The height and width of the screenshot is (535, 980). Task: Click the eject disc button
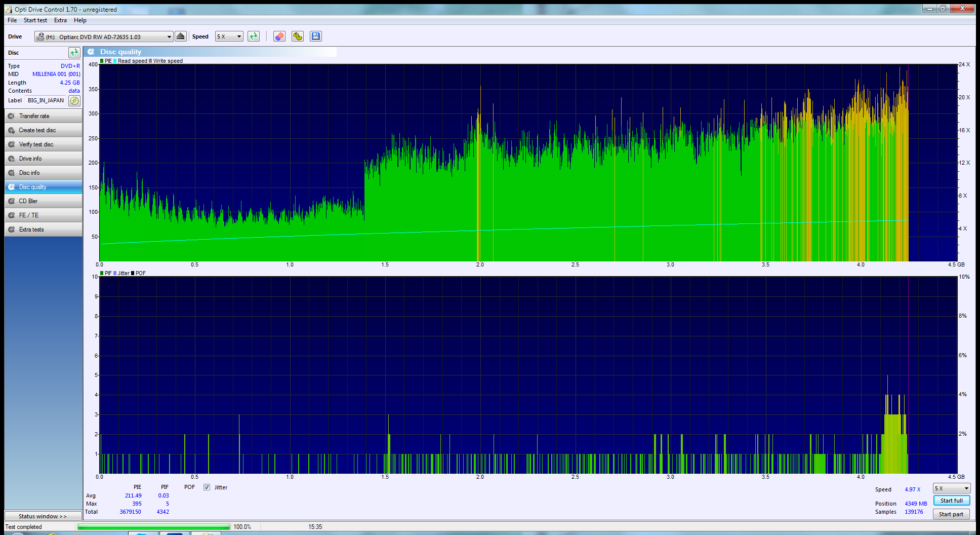click(180, 36)
